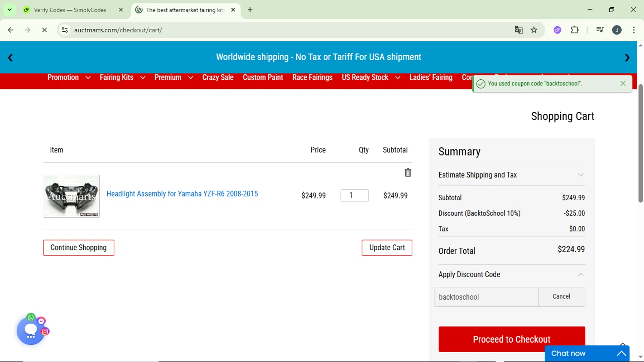Open the Ladies' Fairing menu item

(x=431, y=77)
